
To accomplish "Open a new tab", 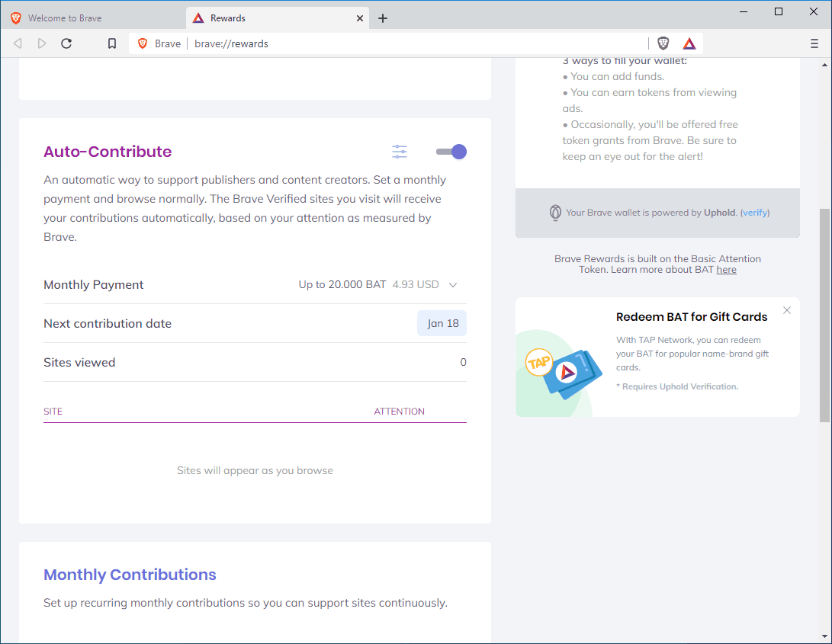I will (383, 18).
